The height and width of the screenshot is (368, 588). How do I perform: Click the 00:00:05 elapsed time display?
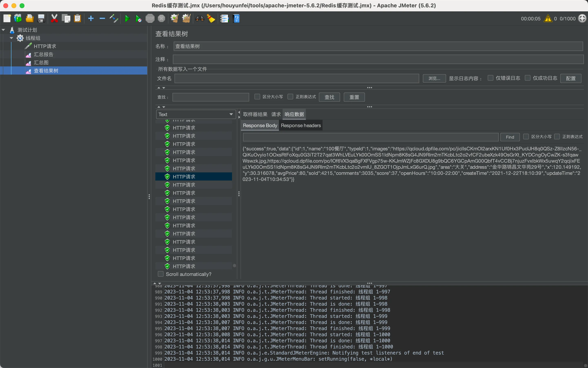point(531,19)
